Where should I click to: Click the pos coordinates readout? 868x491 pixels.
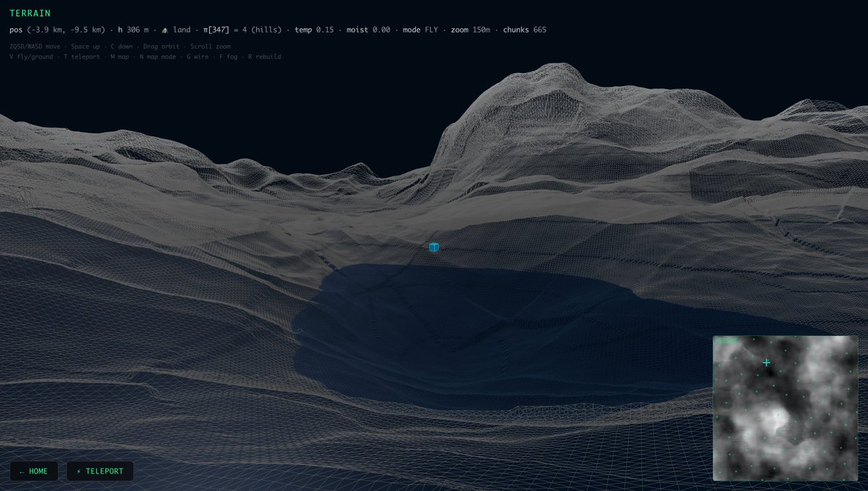pos(58,30)
